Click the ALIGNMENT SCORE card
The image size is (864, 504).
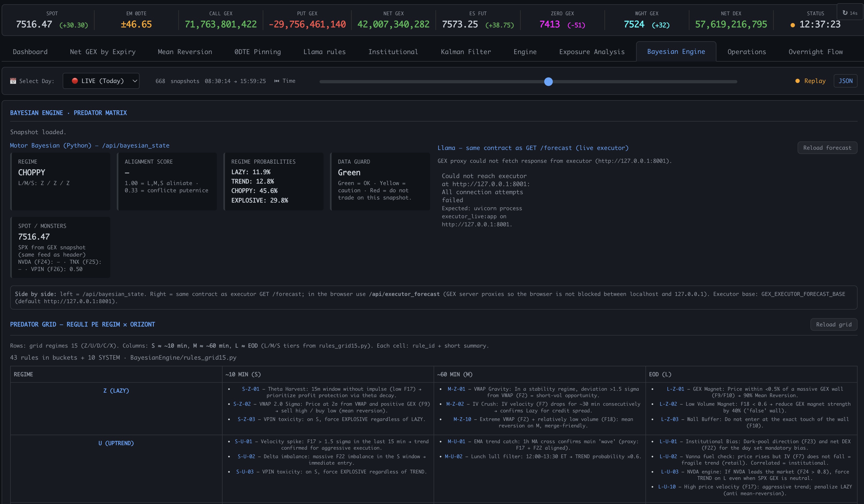pos(167,181)
